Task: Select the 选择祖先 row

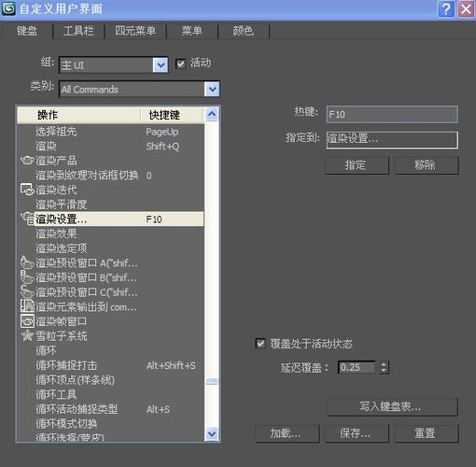Action: tap(111, 132)
